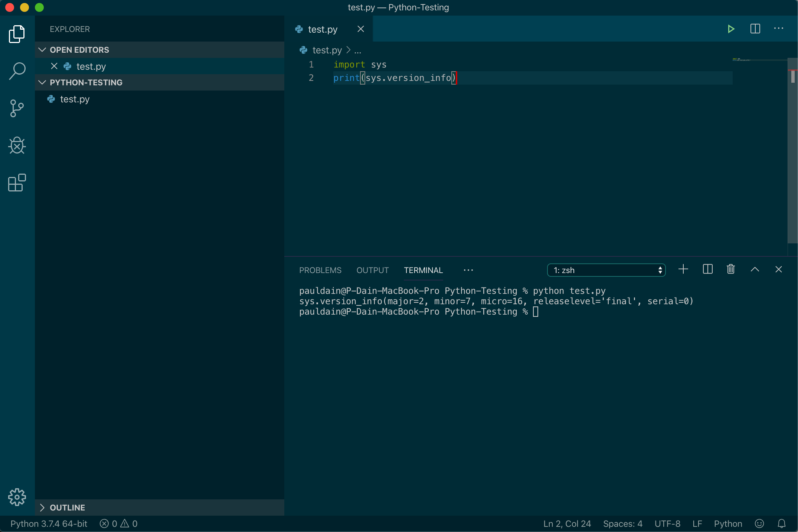
Task: Toggle the Explorer sidebar
Action: tap(17, 34)
